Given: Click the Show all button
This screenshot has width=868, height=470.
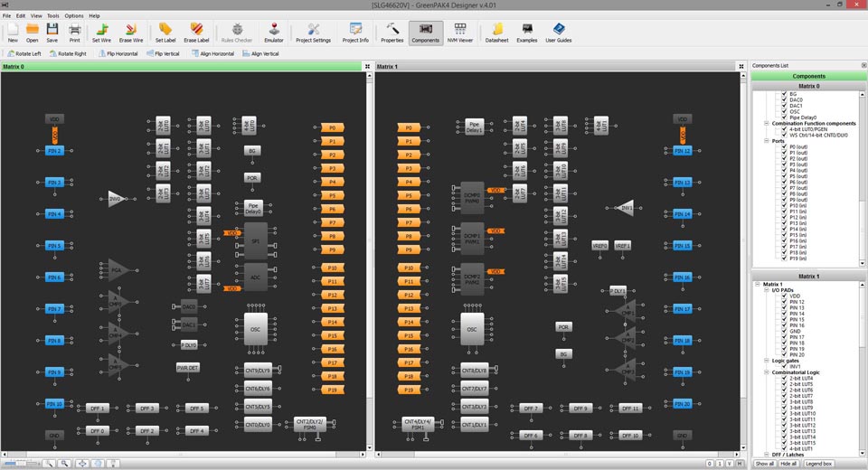Looking at the screenshot, I should 765,464.
